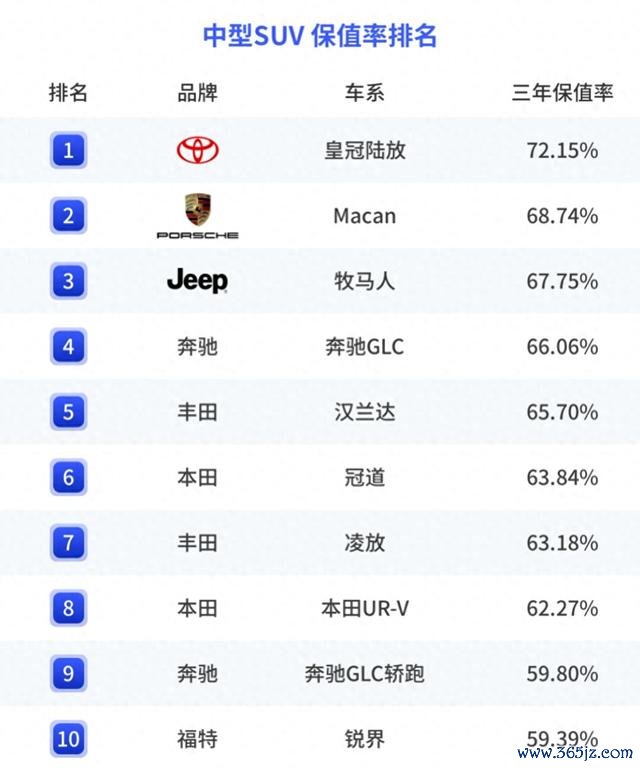Image resolution: width=640 pixels, height=768 pixels.
Task: Click the 车系 column header
Action: pos(364,93)
